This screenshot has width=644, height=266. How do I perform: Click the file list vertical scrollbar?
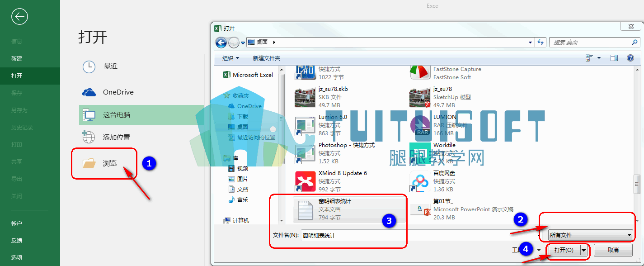(x=637, y=144)
